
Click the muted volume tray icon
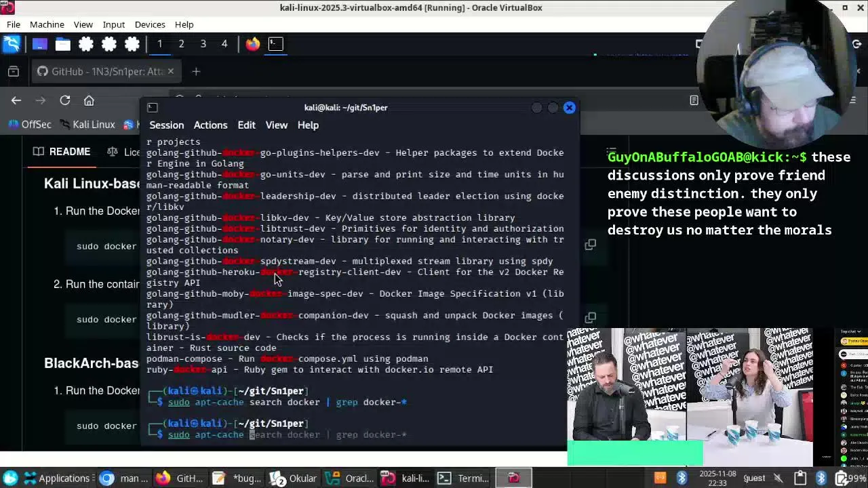click(x=778, y=479)
